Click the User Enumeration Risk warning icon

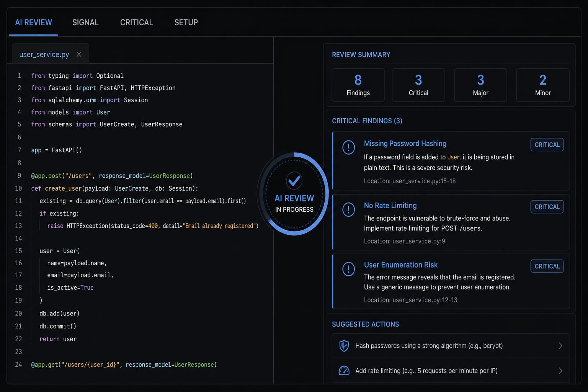[348, 269]
